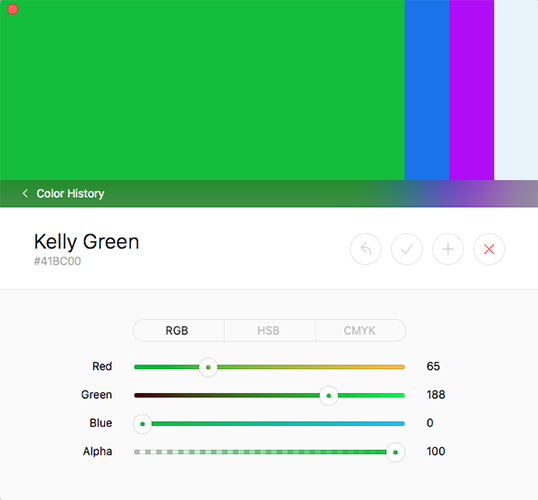
Task: Click the Blue slider handle
Action: point(142,424)
